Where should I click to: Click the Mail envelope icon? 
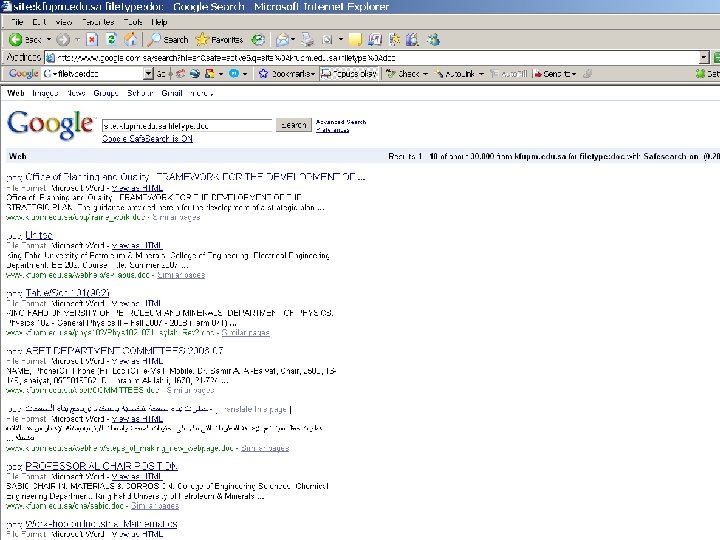point(282,40)
